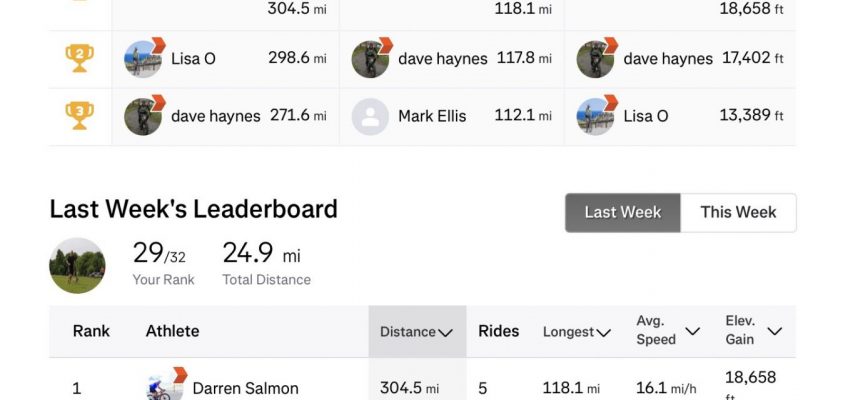
Task: Click the third place trophy icon
Action: click(79, 116)
